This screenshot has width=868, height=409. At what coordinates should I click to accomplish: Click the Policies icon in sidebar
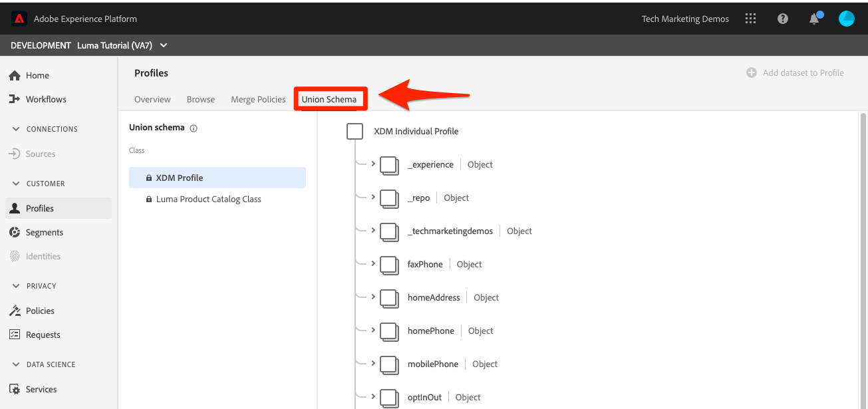[15, 311]
